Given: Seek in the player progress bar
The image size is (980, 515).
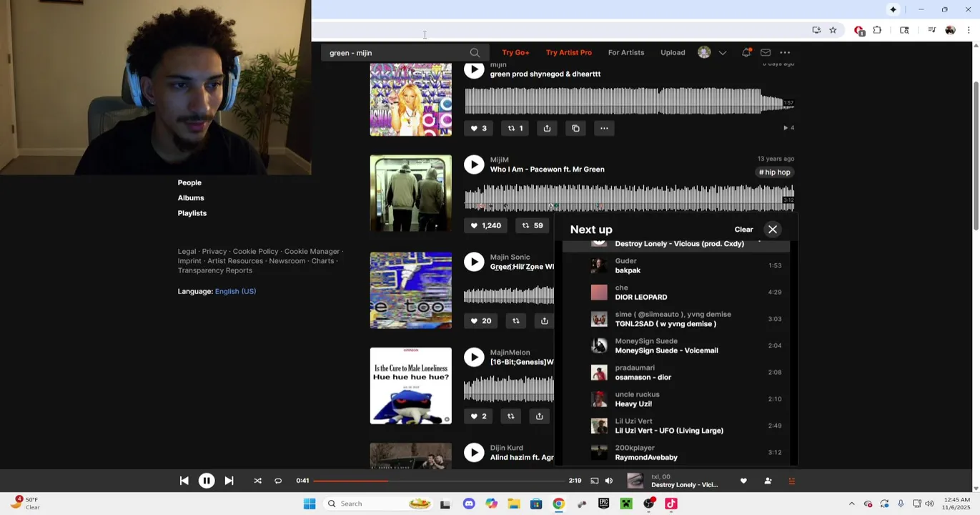Looking at the screenshot, I should [438, 481].
